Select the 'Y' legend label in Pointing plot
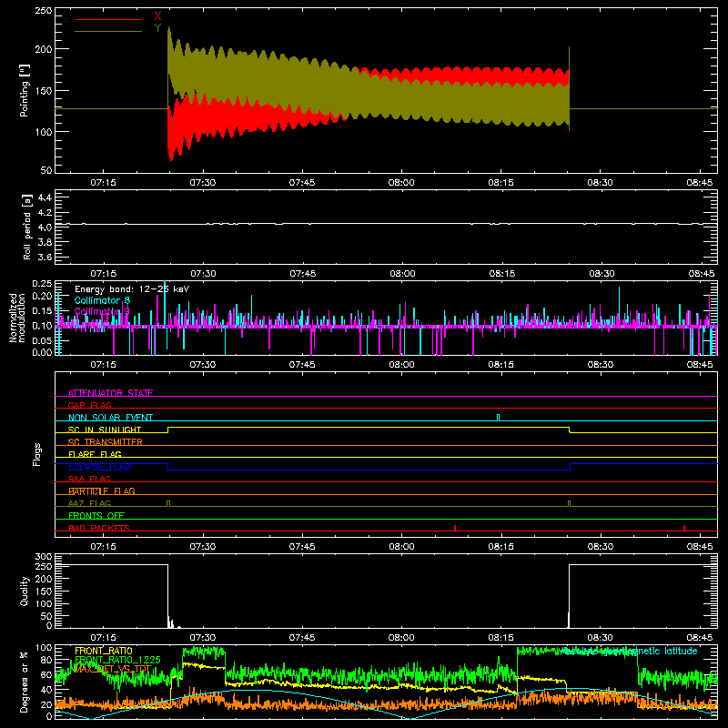This screenshot has width=728, height=728. coord(157,28)
